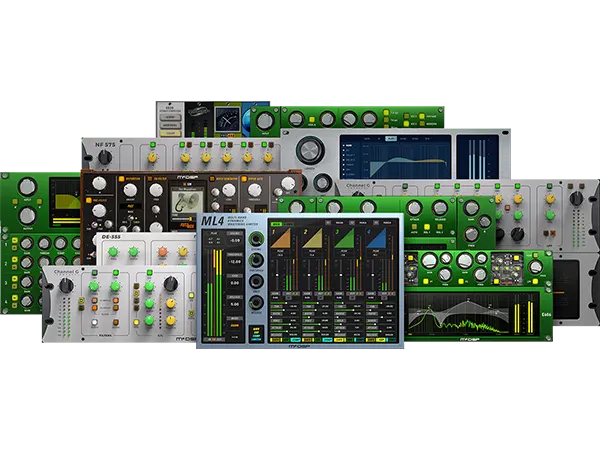Click band 4 gain fader handle in ML4
The image size is (600, 450).
coord(373,275)
